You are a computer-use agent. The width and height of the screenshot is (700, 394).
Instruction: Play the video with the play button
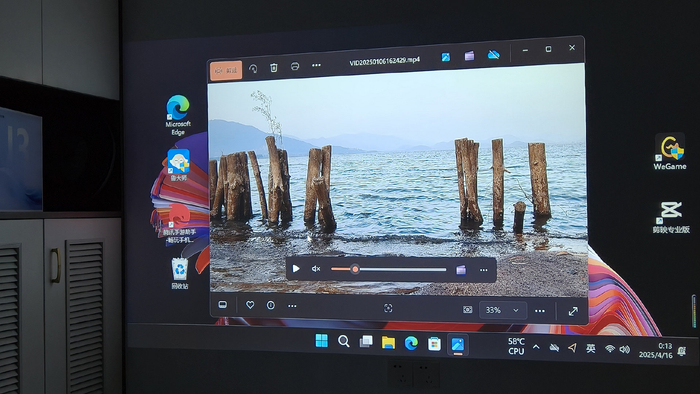[x=296, y=269]
